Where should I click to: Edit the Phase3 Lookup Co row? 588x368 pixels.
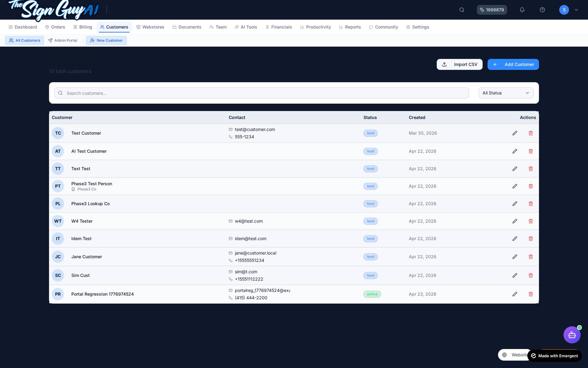515,204
